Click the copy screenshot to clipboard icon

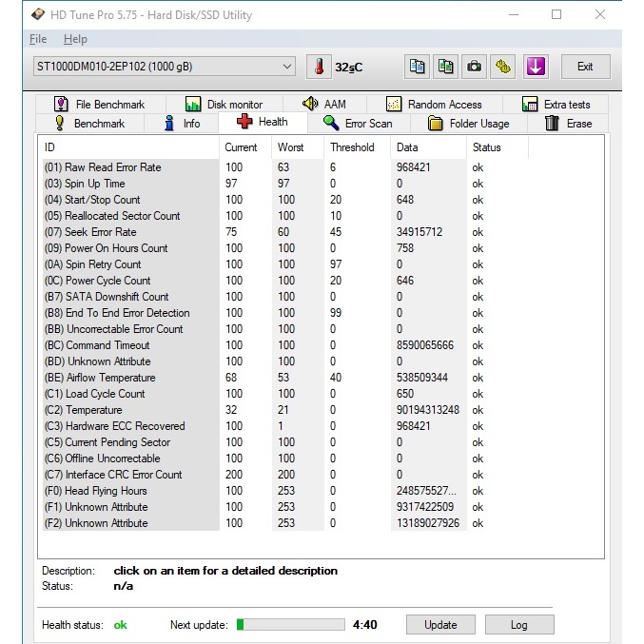(445, 67)
